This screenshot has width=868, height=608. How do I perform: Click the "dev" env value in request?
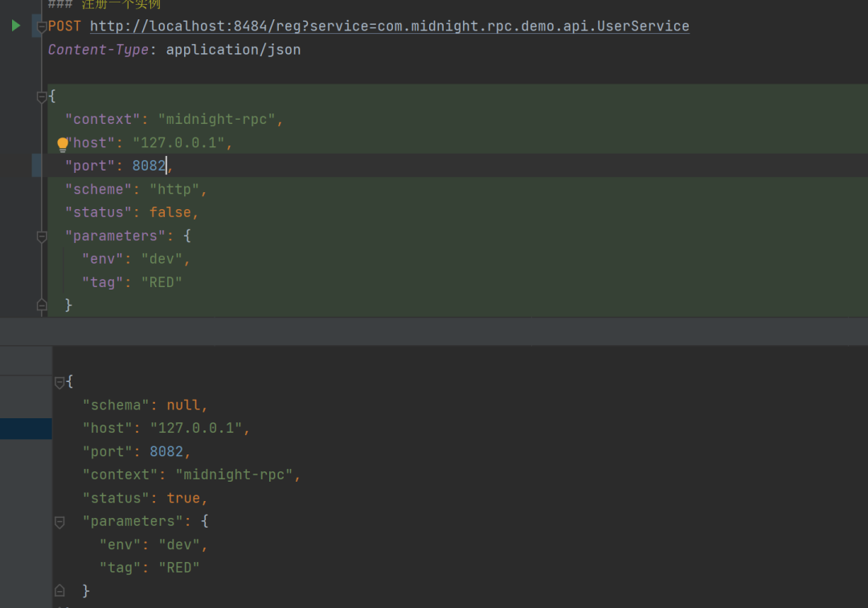[162, 259]
